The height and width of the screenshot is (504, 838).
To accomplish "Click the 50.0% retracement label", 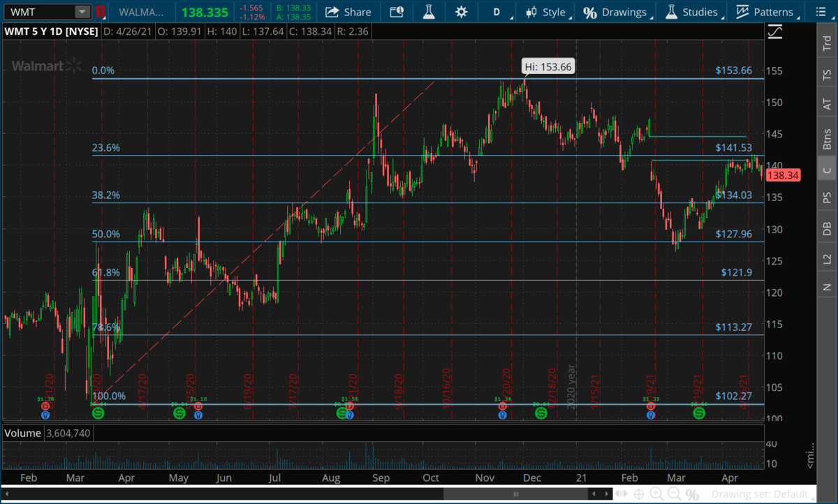I will (x=106, y=234).
